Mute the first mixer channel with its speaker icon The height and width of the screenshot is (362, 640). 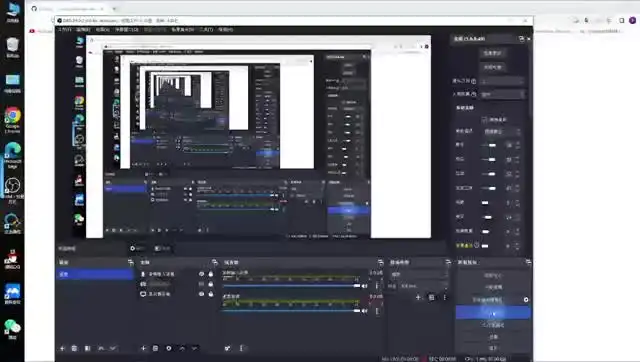364,286
